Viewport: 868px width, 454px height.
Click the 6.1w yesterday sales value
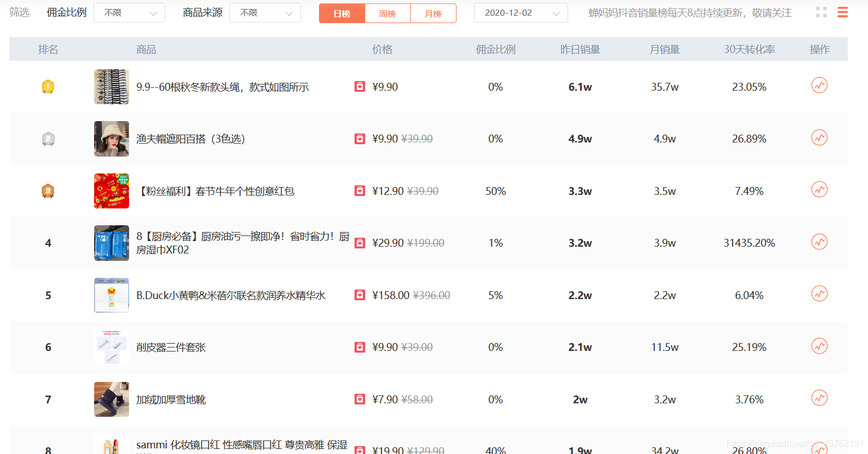coord(580,87)
